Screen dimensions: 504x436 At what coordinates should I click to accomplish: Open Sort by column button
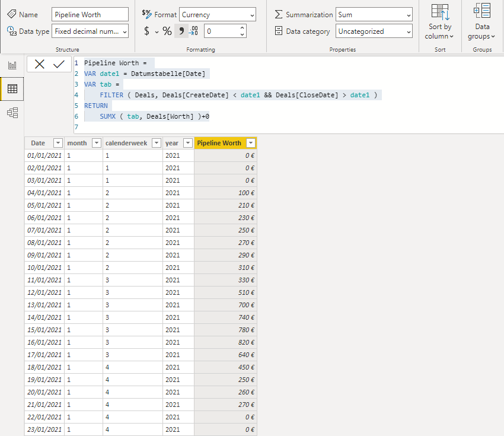pyautogui.click(x=439, y=22)
